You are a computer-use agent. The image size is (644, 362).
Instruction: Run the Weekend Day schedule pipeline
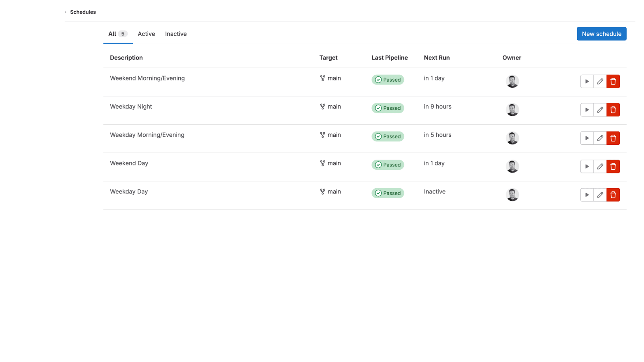[587, 167]
